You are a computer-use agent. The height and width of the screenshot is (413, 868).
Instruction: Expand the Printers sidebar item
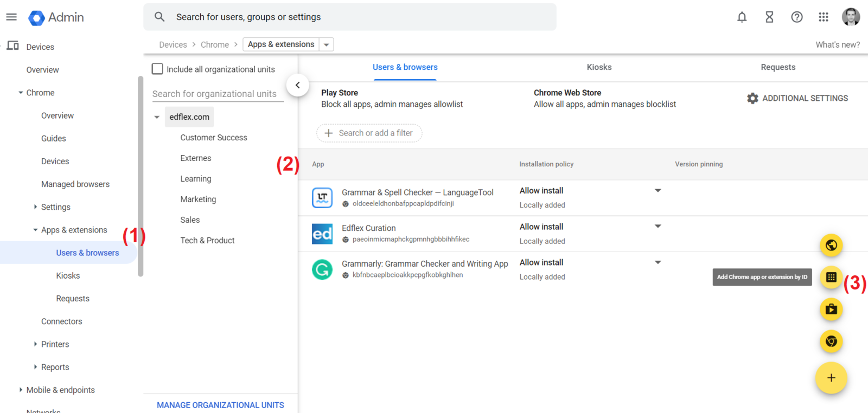(35, 344)
